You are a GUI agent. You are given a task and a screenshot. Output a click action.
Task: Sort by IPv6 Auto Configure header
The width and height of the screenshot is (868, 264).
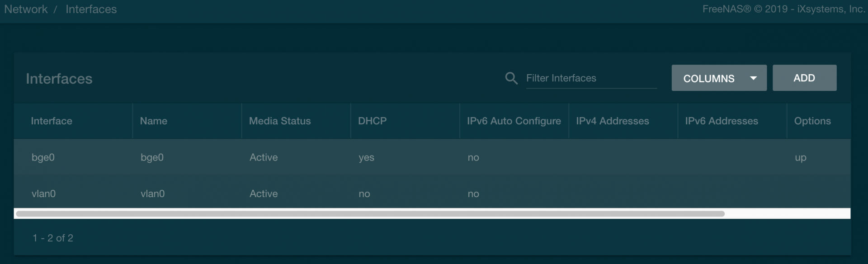514,121
